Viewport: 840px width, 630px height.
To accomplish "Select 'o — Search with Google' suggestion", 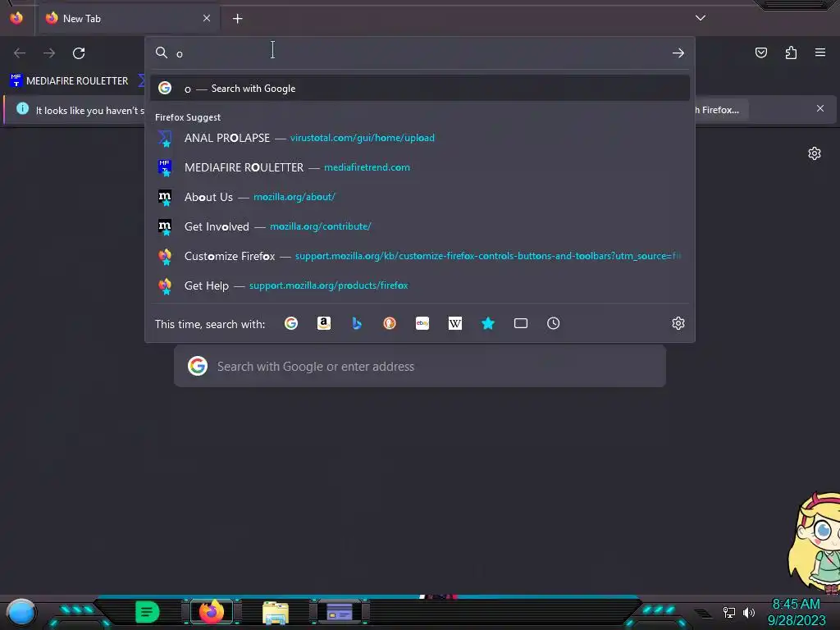I will point(419,89).
